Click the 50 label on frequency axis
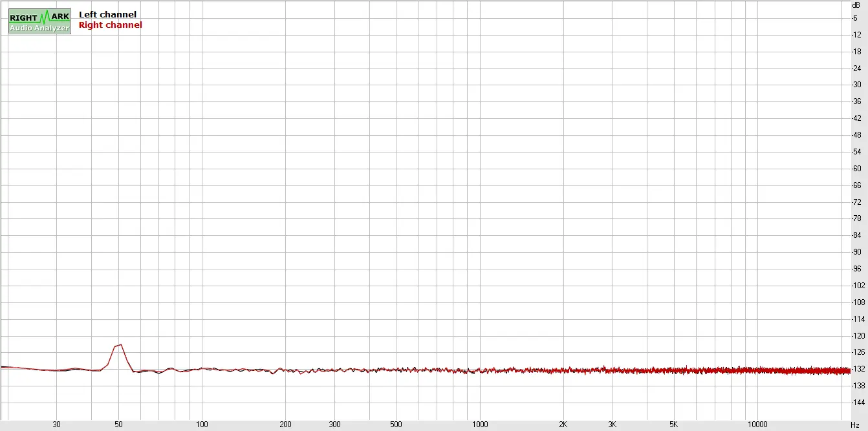The image size is (868, 431). point(118,425)
